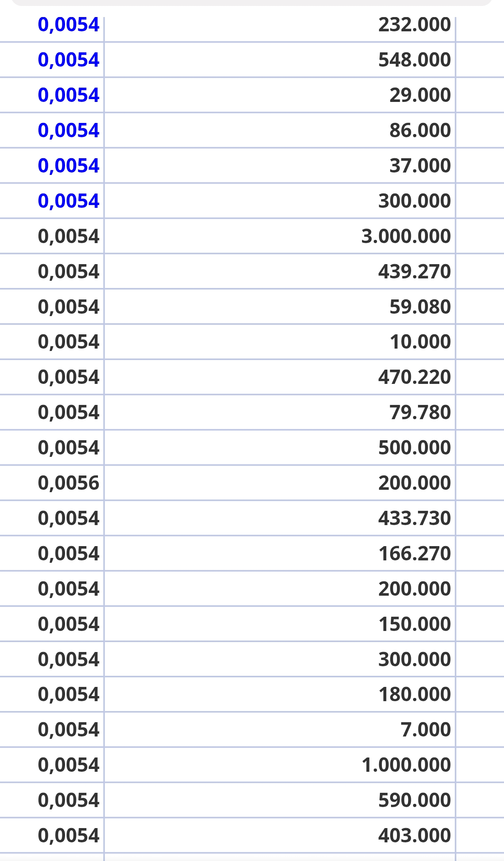Click the 1.000.000 volume value
504x861 pixels.
coord(406,765)
